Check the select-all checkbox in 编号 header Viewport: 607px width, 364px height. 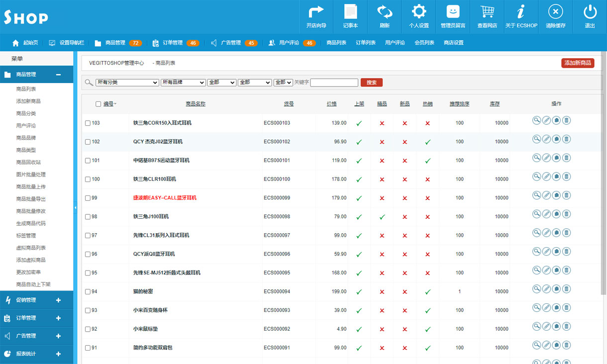98,104
